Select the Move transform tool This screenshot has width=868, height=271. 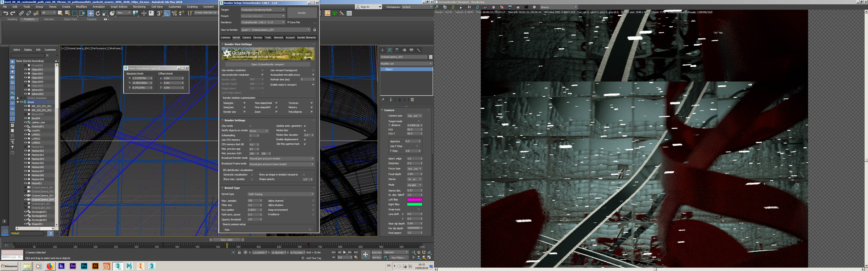point(90,13)
